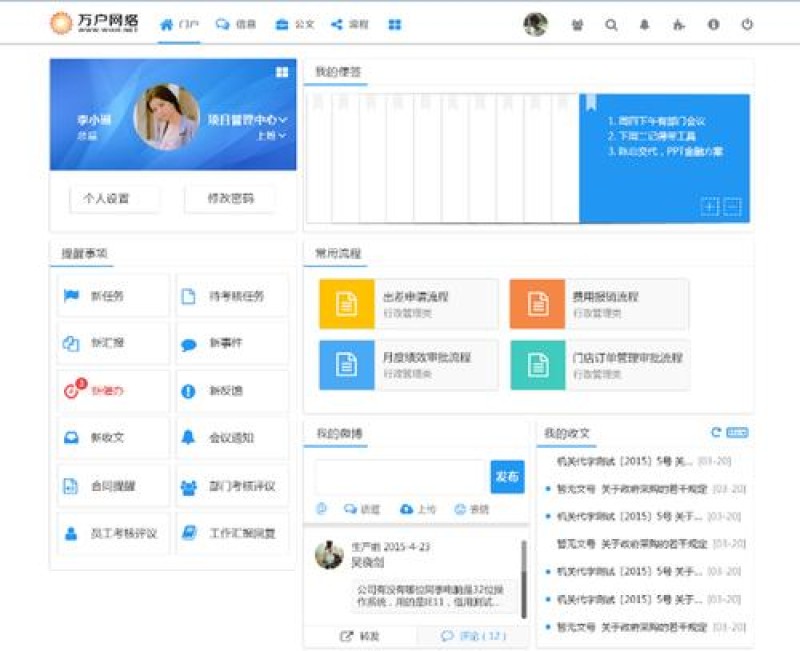Viewport: 800px width, 651px height.
Task: Click the microblog text input box
Action: (401, 477)
